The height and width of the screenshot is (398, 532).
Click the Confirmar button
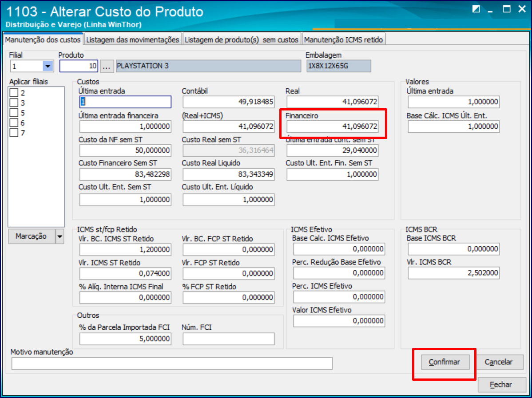[445, 362]
